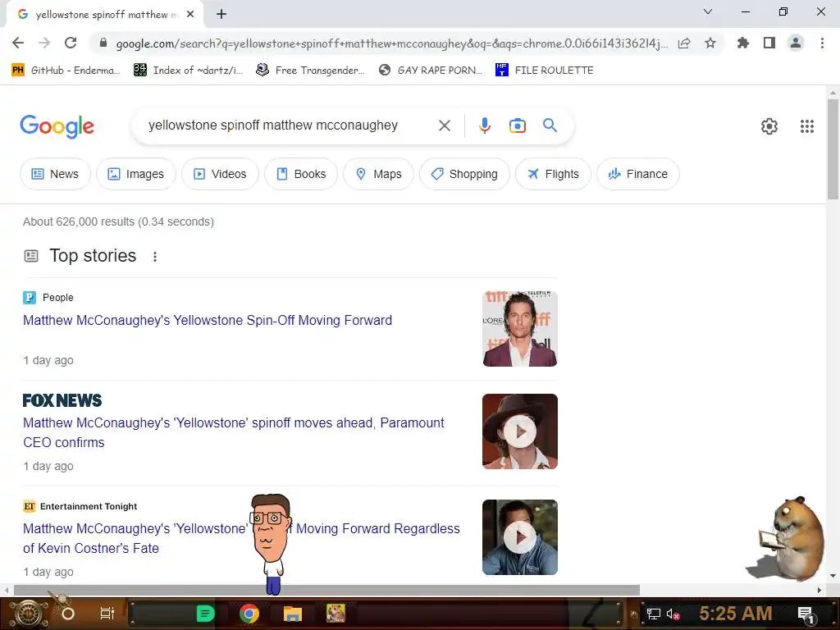This screenshot has width=840, height=630.
Task: Switch to the Finance filter
Action: point(638,174)
